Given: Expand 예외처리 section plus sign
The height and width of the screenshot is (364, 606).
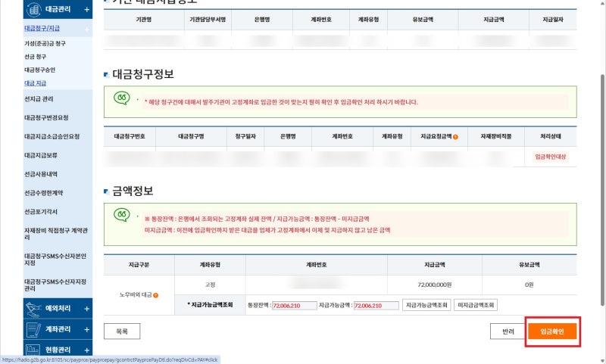Looking at the screenshot, I should click(x=86, y=309).
